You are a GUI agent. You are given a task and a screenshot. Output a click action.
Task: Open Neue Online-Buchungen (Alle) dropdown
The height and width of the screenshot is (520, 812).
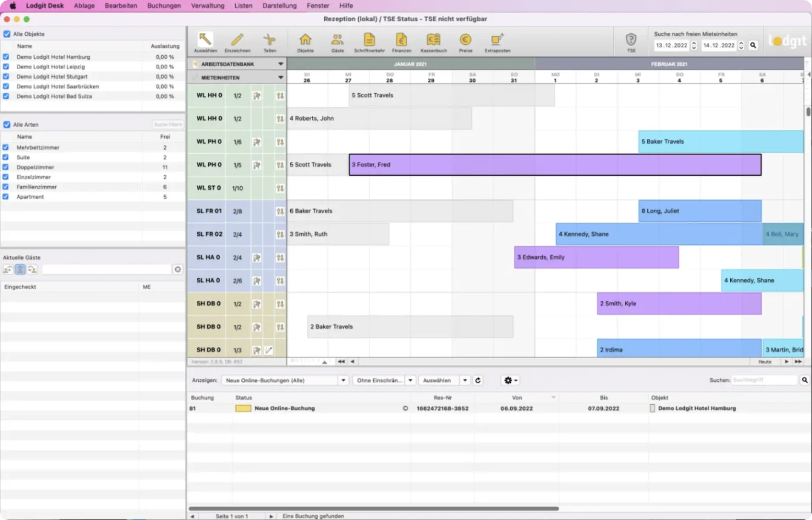pos(285,381)
